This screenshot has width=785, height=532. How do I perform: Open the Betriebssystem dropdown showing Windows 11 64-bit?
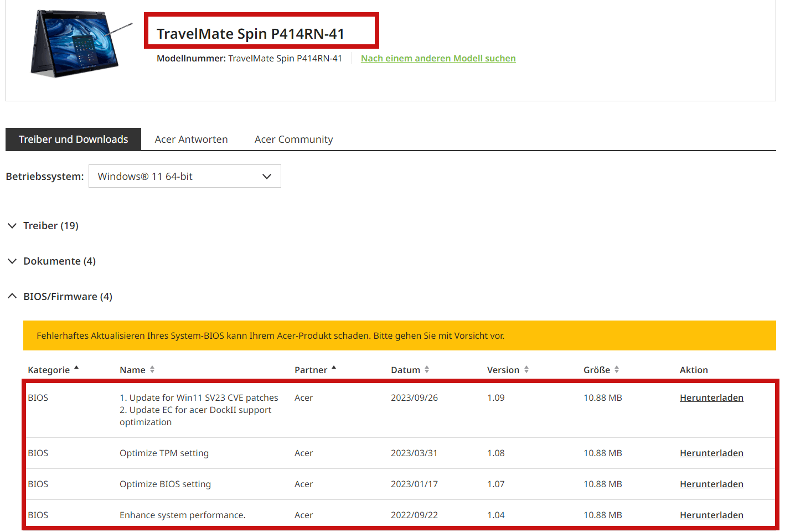(x=184, y=176)
